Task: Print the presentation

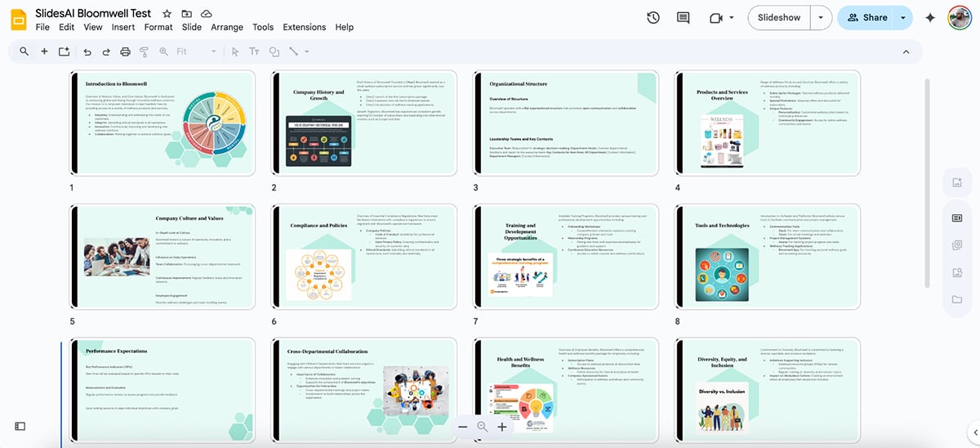Action: [x=125, y=52]
